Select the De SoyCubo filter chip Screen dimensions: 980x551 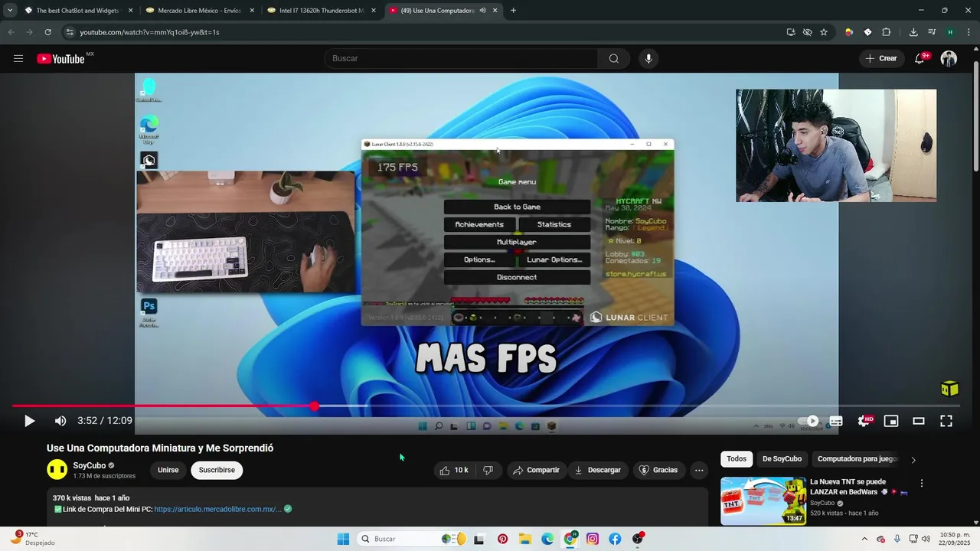(x=782, y=459)
